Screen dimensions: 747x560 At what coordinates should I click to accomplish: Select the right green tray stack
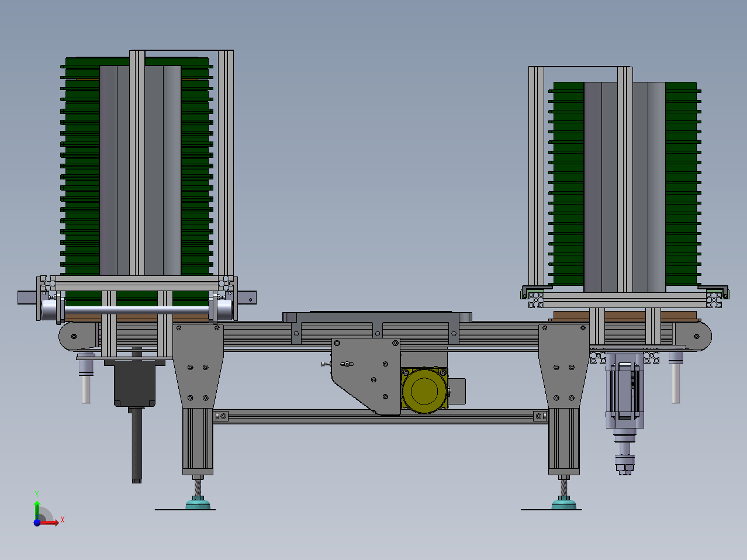tap(624, 184)
